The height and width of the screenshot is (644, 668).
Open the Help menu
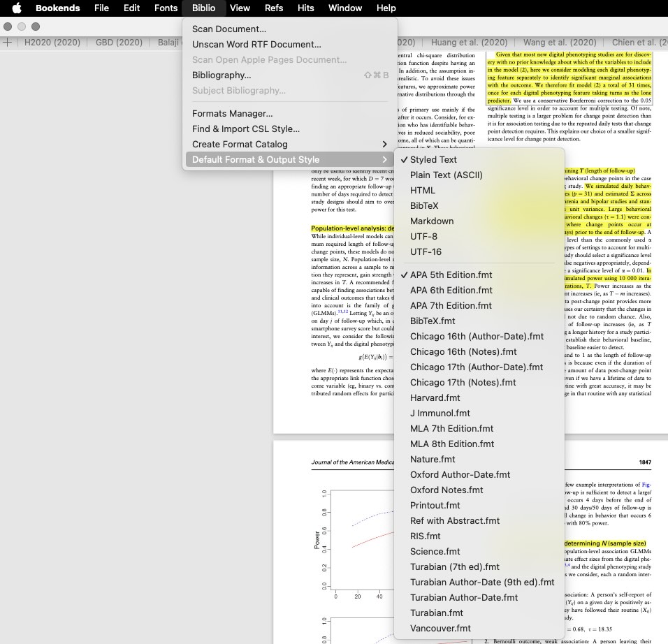[x=386, y=8]
